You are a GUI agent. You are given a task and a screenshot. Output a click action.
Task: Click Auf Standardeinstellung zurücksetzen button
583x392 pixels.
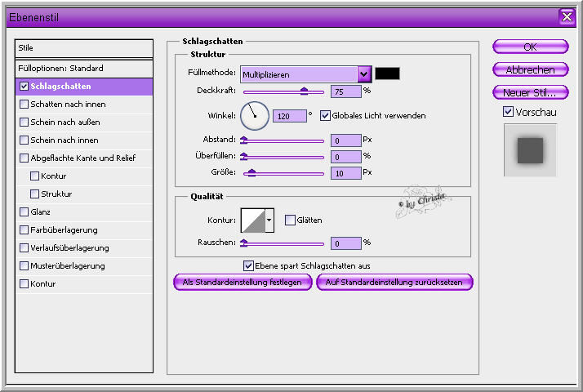[x=394, y=283]
